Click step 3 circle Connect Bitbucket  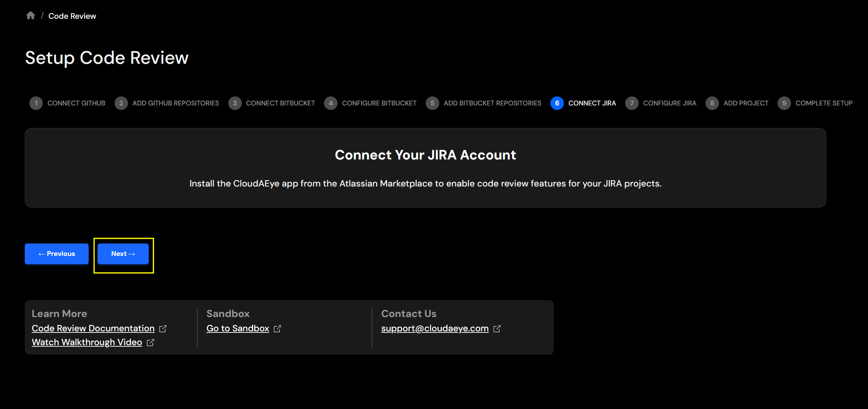pyautogui.click(x=235, y=103)
